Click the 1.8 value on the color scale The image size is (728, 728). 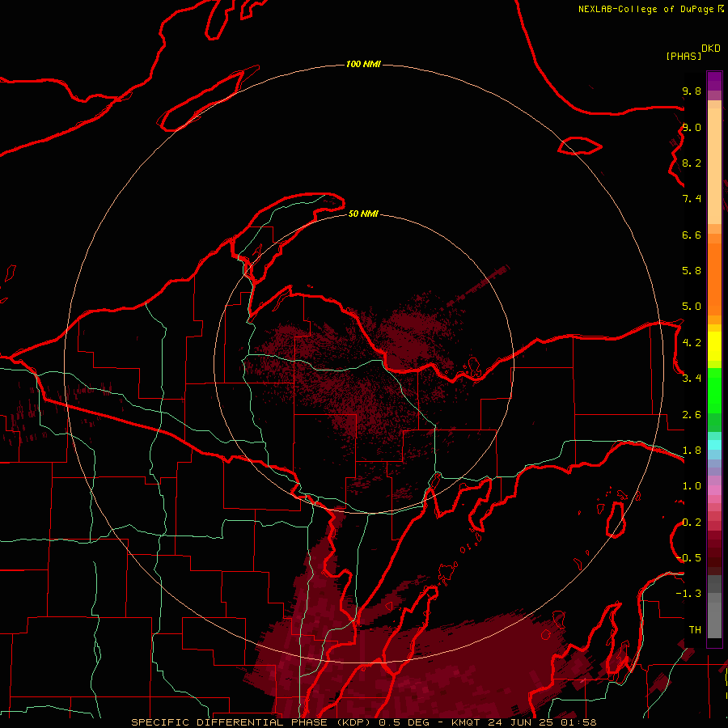[692, 451]
